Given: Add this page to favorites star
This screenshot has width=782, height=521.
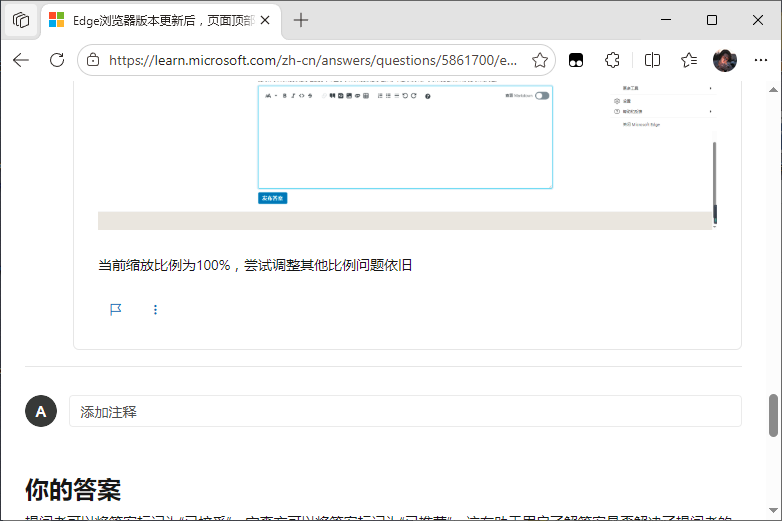Looking at the screenshot, I should 540,60.
